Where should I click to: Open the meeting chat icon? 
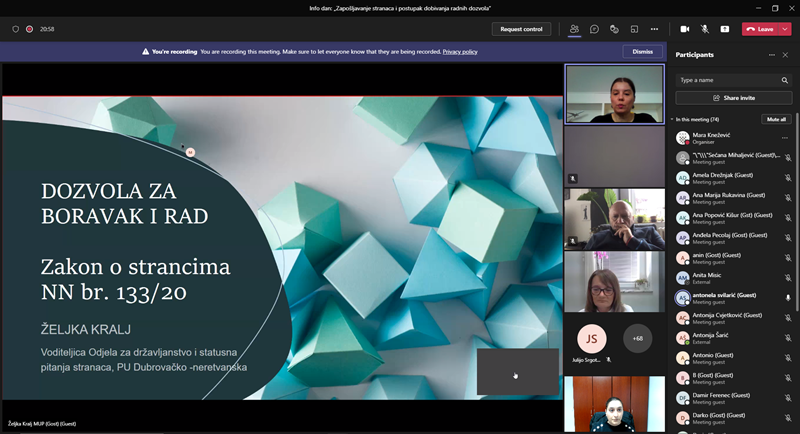click(x=594, y=29)
